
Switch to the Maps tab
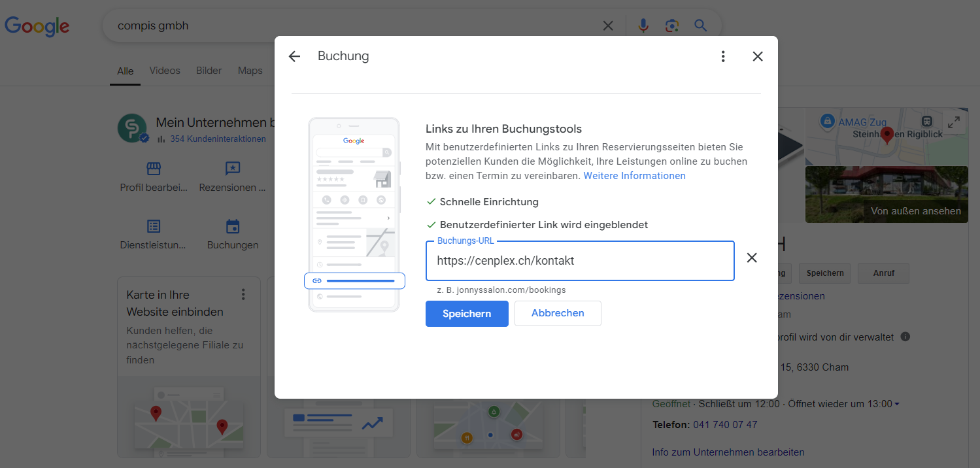pyautogui.click(x=250, y=71)
